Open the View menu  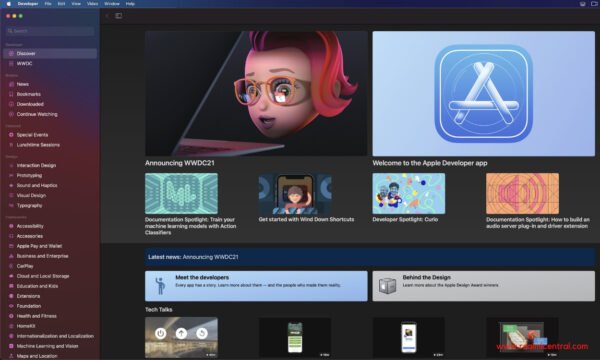coord(76,4)
